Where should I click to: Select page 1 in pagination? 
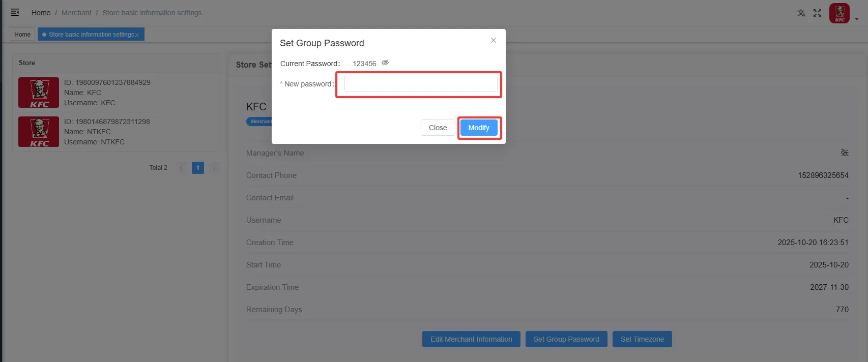pyautogui.click(x=198, y=168)
